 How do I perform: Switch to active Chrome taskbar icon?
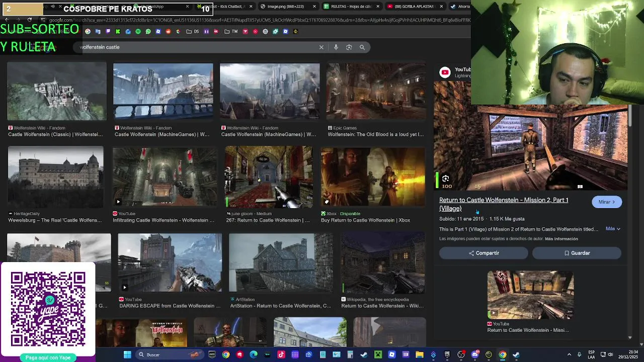click(x=502, y=355)
